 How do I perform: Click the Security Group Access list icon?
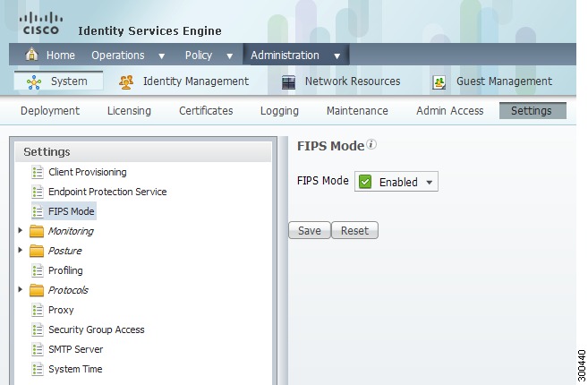pos(38,329)
